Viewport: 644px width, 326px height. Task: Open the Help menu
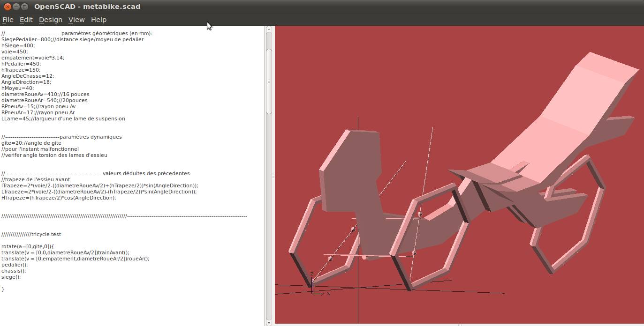[x=98, y=20]
